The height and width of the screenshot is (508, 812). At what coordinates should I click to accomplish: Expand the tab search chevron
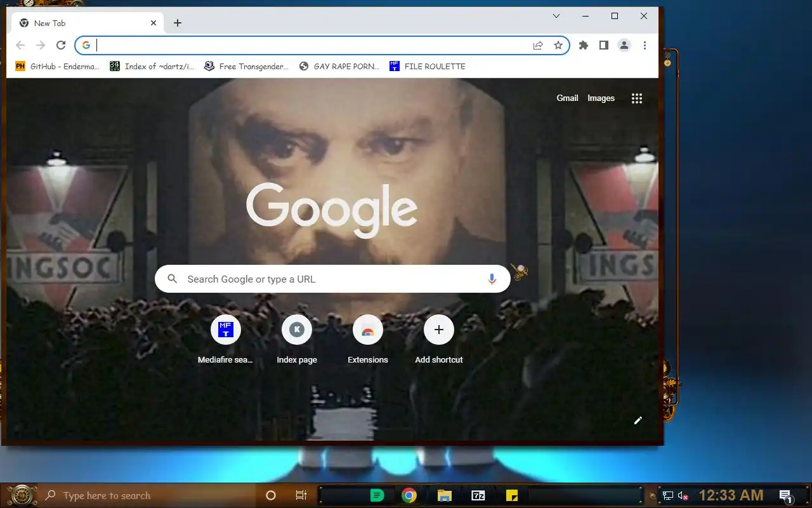[556, 16]
